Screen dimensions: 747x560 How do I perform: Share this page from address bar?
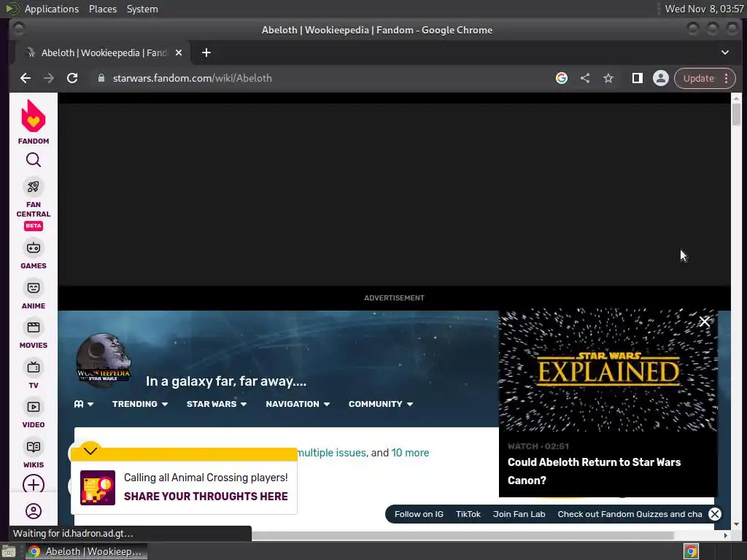tap(585, 78)
